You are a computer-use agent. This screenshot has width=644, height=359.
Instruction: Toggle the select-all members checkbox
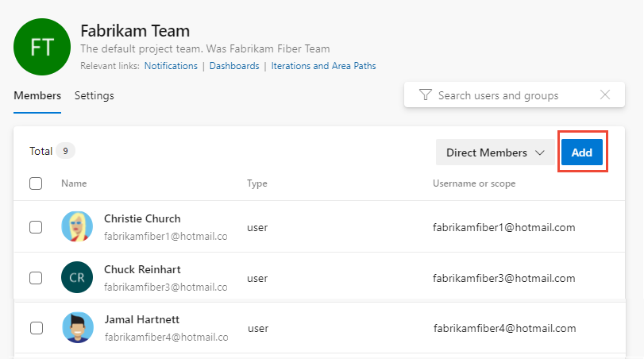pyautogui.click(x=36, y=183)
